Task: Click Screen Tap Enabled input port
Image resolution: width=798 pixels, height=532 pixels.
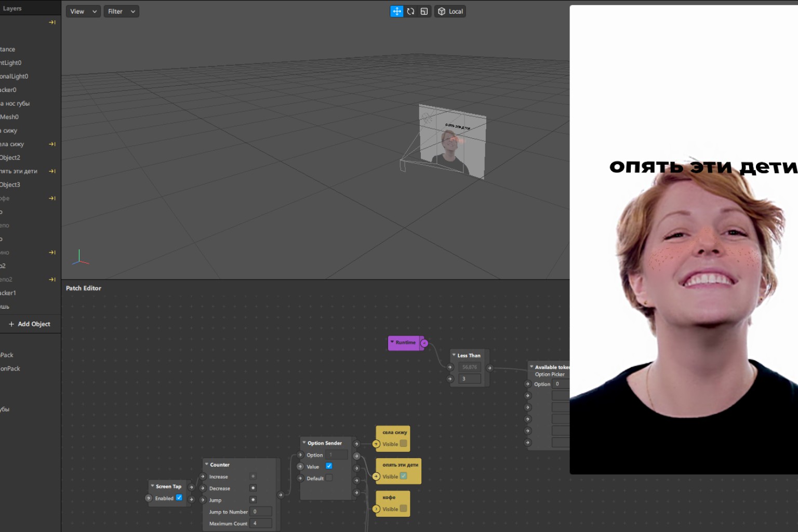Action: pos(149,498)
